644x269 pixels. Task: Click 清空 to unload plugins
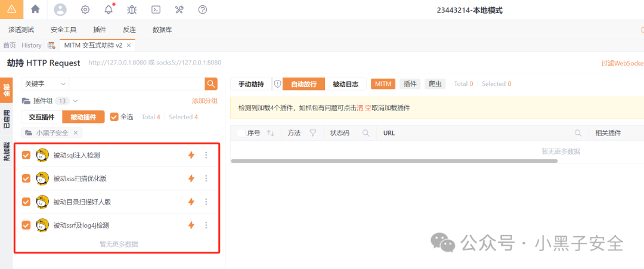364,108
